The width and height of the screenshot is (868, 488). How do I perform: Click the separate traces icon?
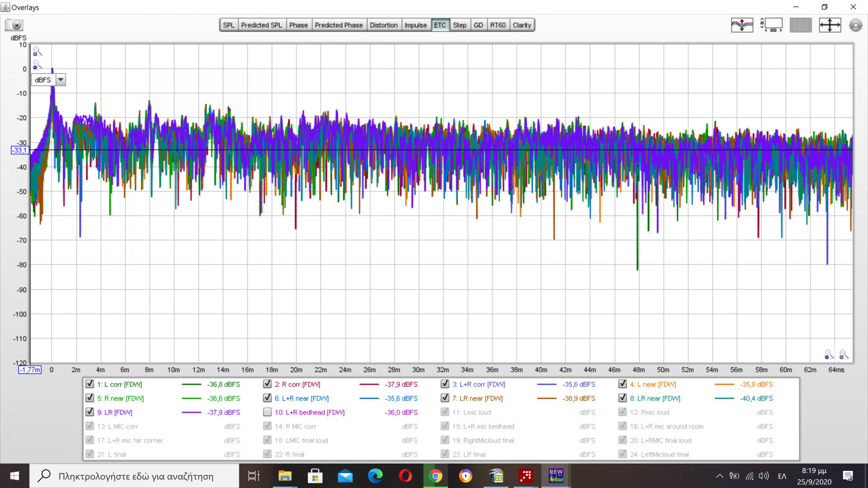point(742,25)
